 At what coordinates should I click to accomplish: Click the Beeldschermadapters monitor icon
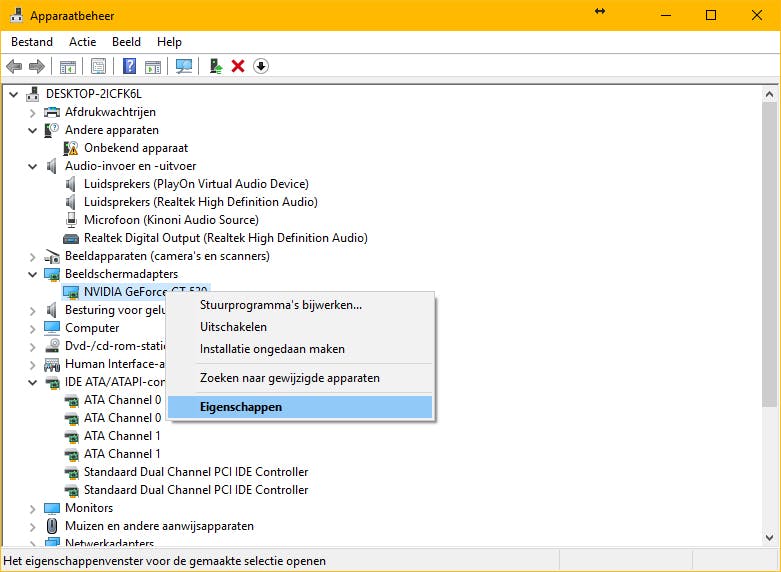point(52,274)
